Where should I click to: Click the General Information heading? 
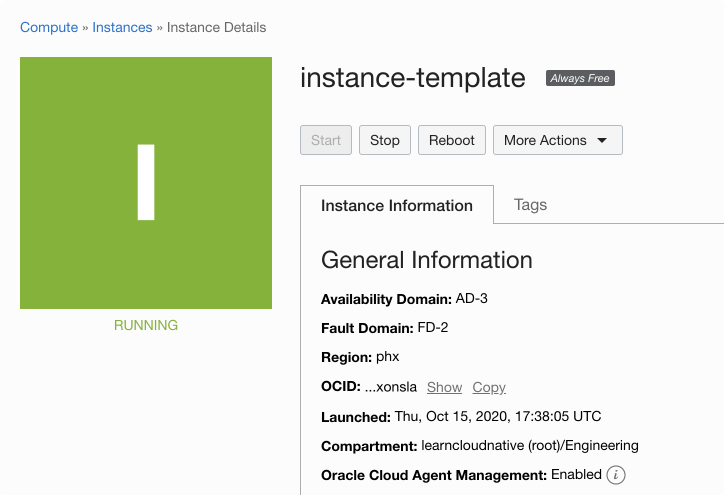[x=427, y=260]
